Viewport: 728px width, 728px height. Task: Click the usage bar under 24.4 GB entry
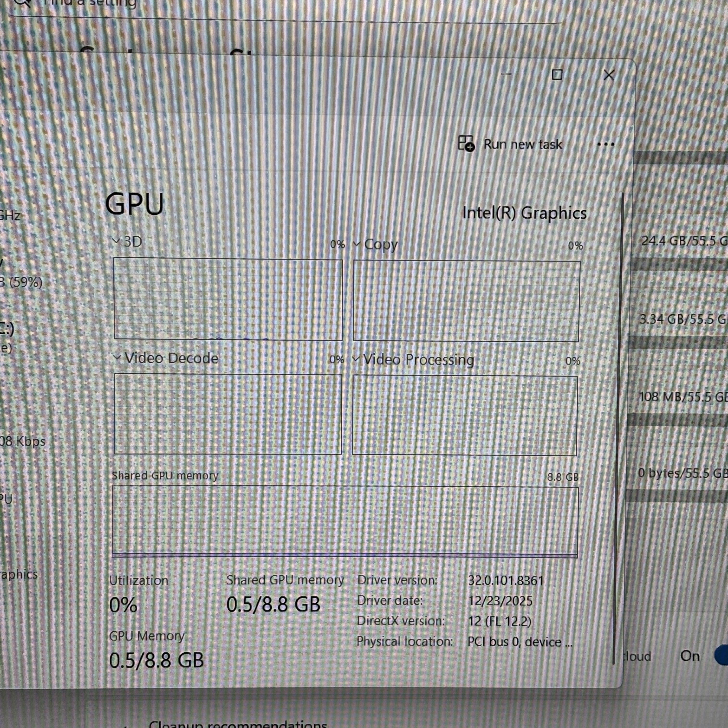pos(679,265)
